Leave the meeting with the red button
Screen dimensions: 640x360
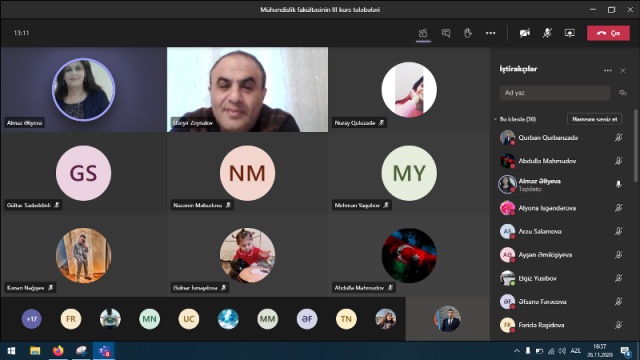click(x=608, y=33)
